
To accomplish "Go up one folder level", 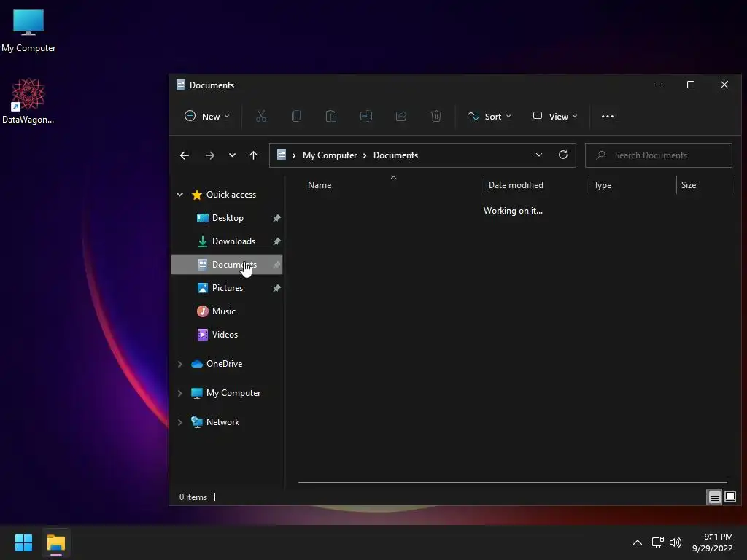I will 253,155.
